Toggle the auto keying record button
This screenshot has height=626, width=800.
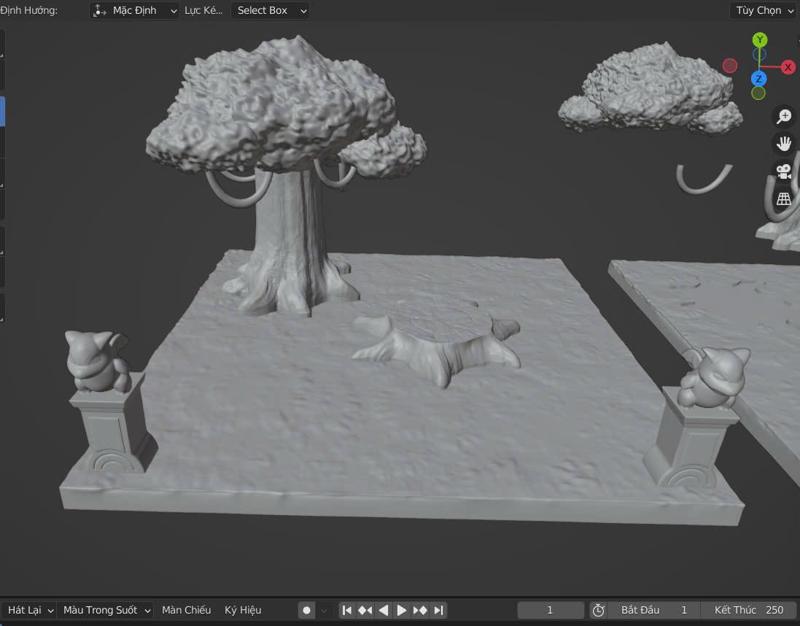tap(306, 610)
